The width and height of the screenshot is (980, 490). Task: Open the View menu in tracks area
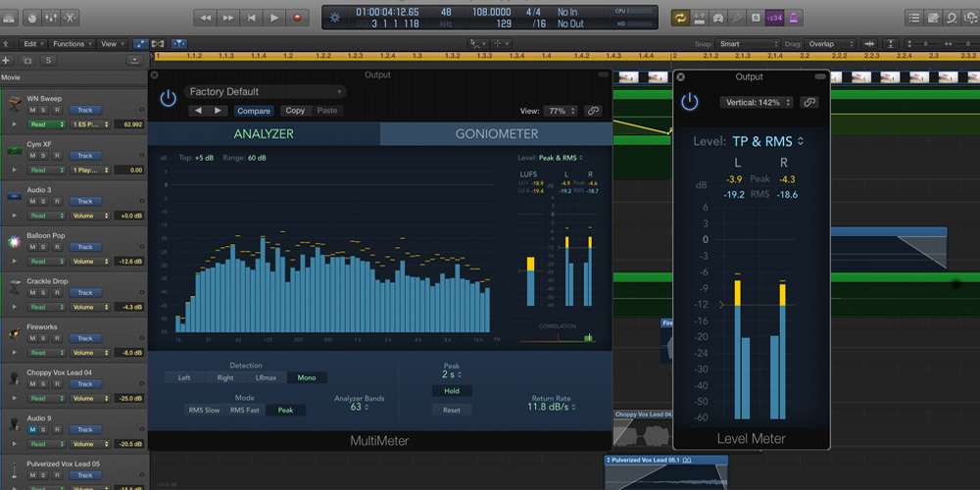112,44
